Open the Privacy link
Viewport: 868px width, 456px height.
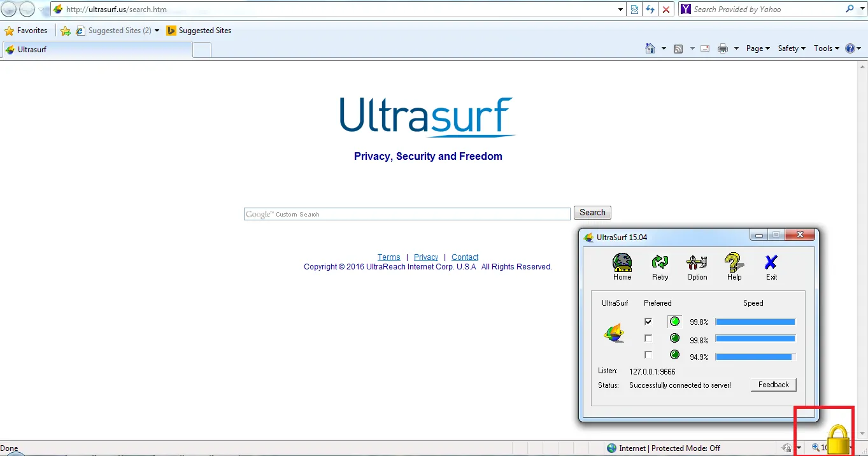pyautogui.click(x=426, y=257)
